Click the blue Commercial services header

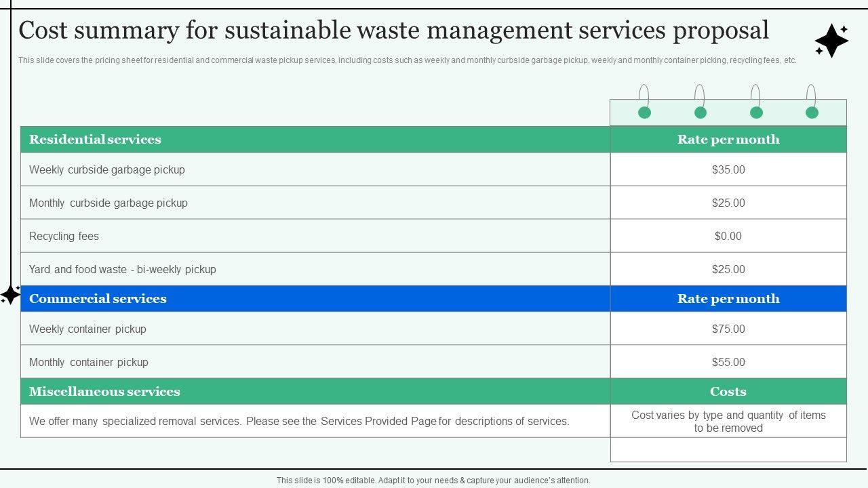point(98,299)
